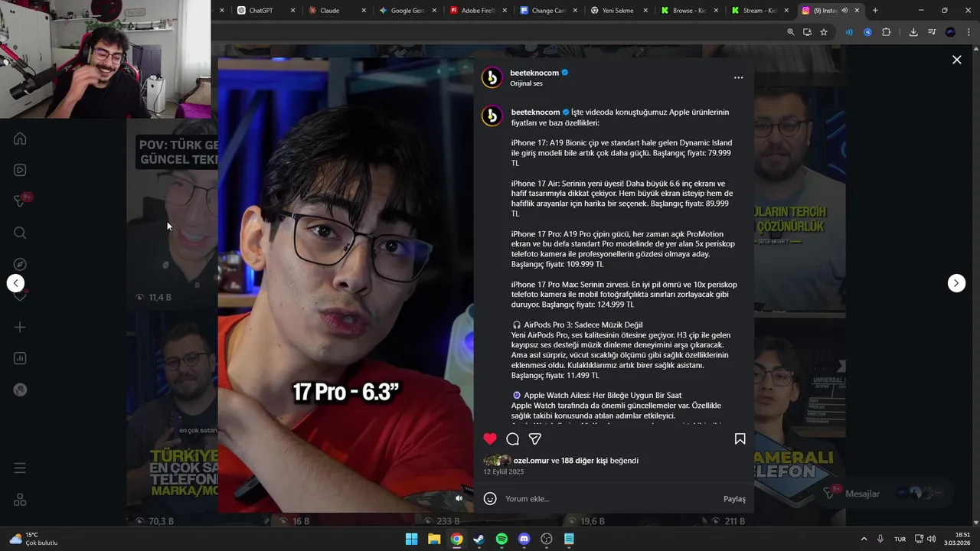Screen dimensions: 980x551
Task: Open Discord from the taskbar
Action: (x=524, y=539)
